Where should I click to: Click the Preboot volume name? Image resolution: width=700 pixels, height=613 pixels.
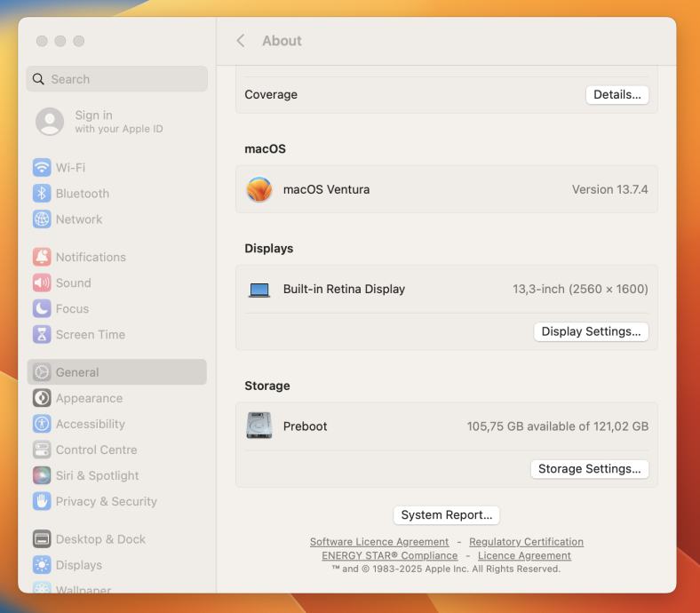tap(305, 426)
